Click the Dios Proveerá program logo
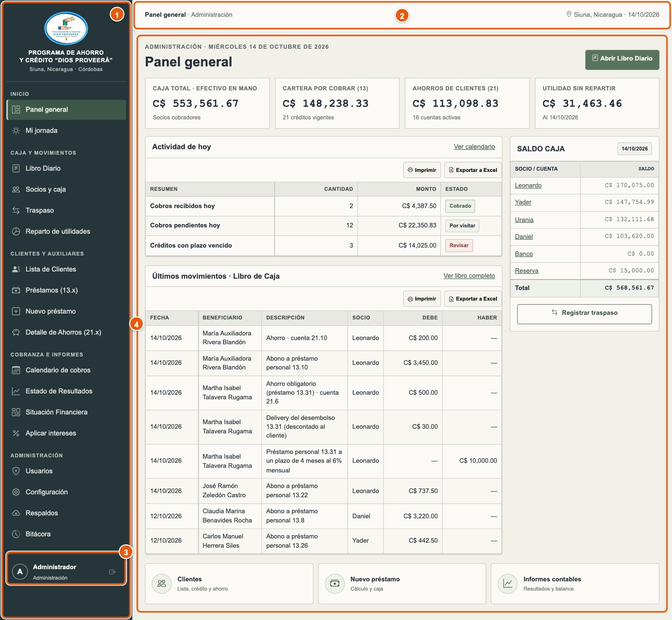This screenshot has height=620, width=672. 66,29
